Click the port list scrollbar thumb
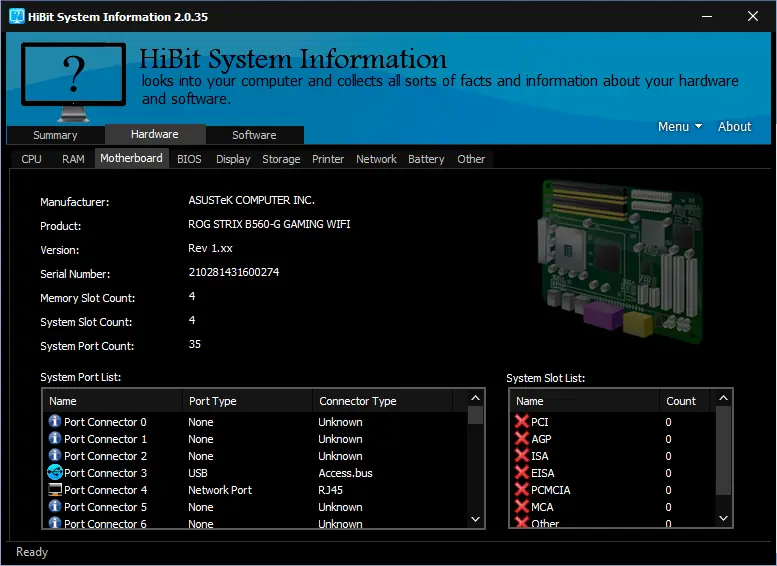Viewport: 777px width, 566px height. point(475,415)
